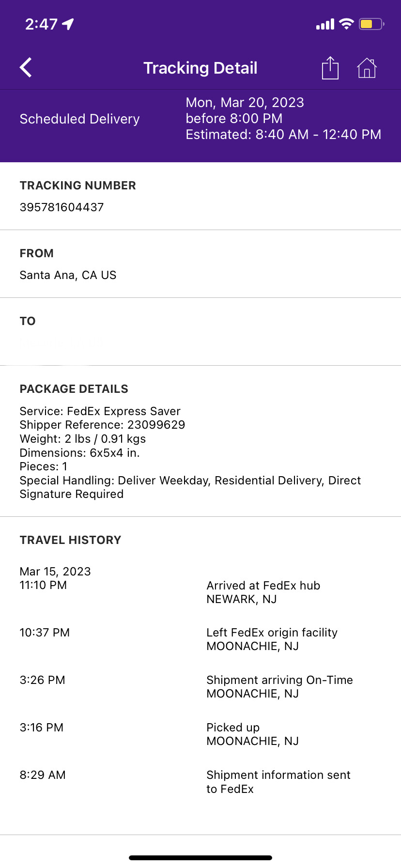
Task: Tap the estimated delivery window text
Action: pos(283,135)
